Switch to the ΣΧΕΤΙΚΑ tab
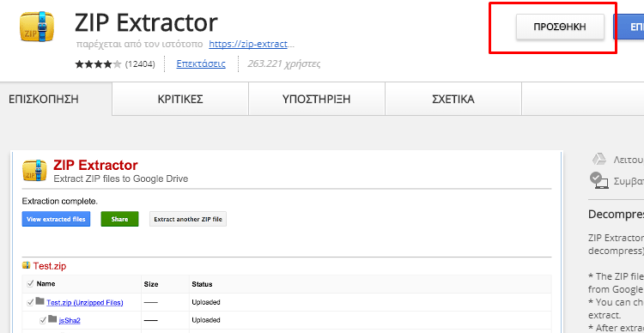Screen dimensions: 644x333 click(453, 99)
